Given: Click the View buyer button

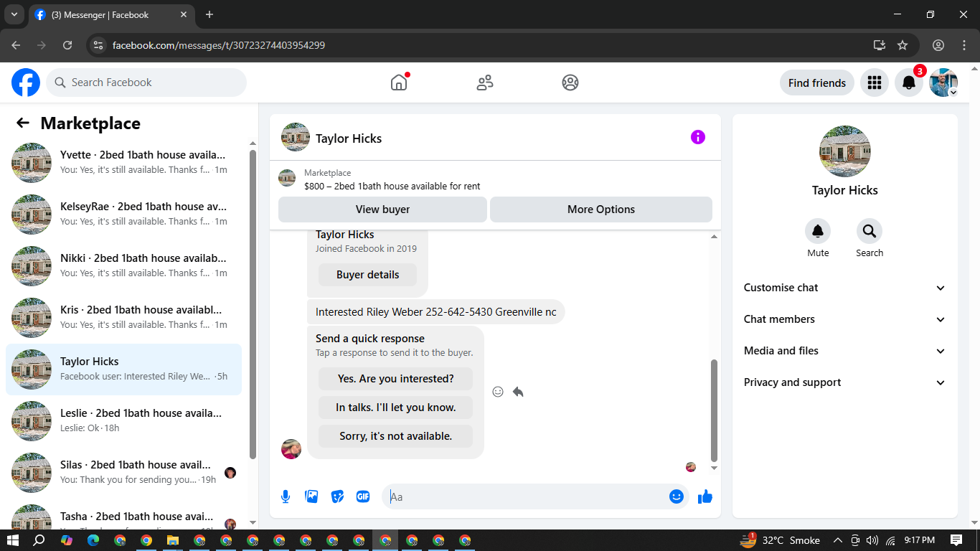Looking at the screenshot, I should click(382, 209).
